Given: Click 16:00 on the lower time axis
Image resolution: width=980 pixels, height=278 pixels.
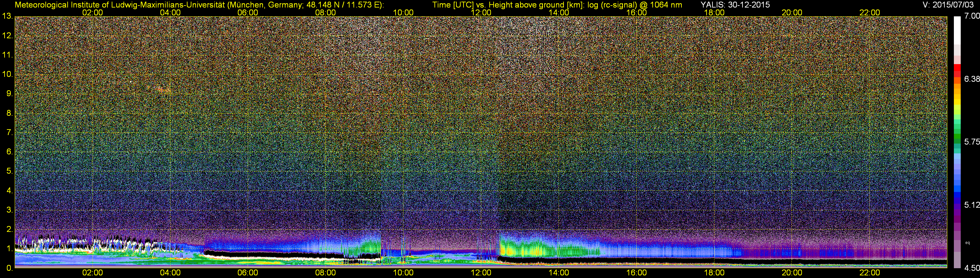Looking at the screenshot, I should click(636, 273).
